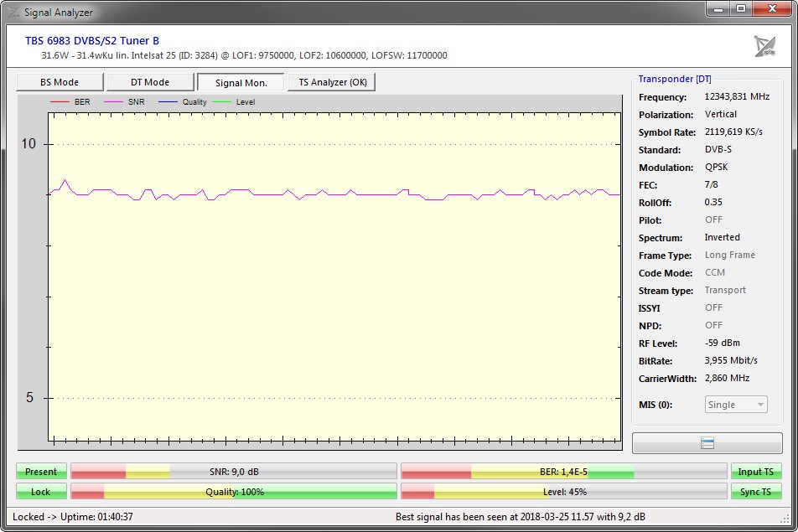Open the MIS Single dropdown
The width and height of the screenshot is (798, 532).
click(x=736, y=405)
